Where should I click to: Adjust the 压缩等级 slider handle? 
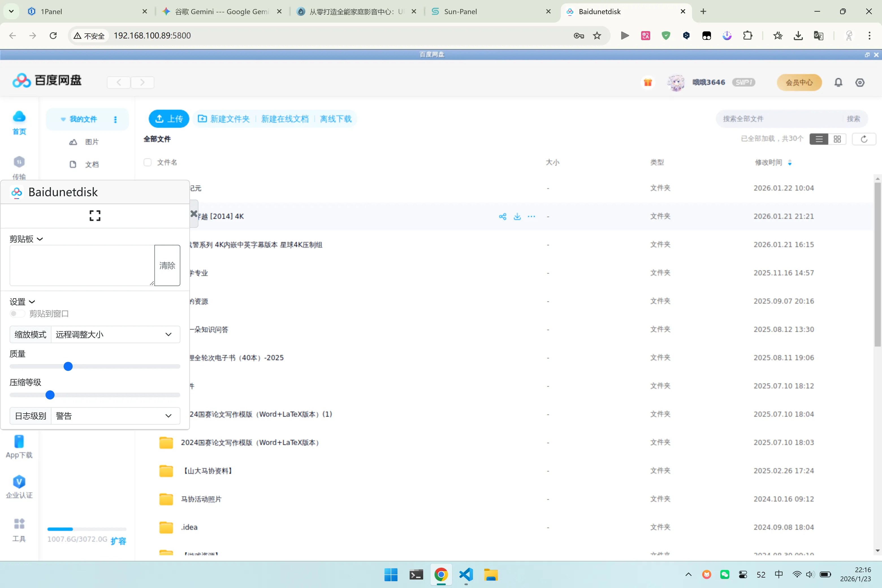(50, 395)
